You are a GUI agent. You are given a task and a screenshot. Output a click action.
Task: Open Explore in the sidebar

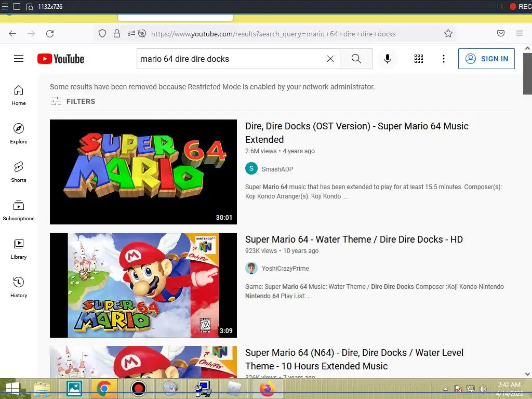[19, 134]
